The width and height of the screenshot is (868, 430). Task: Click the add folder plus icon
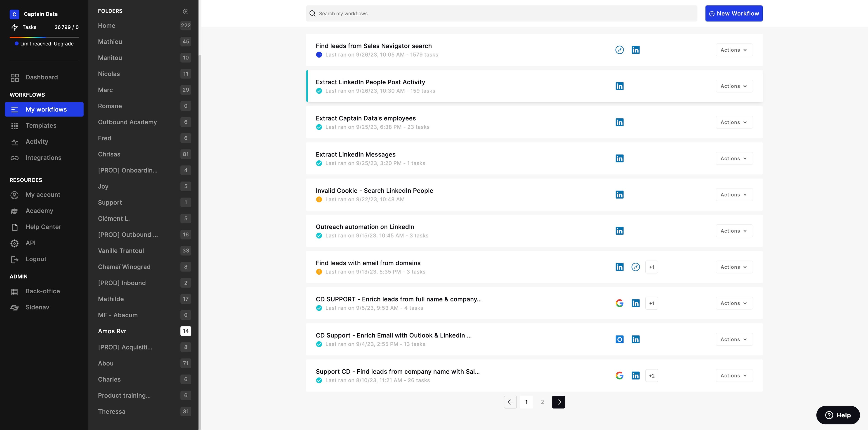[x=185, y=12]
